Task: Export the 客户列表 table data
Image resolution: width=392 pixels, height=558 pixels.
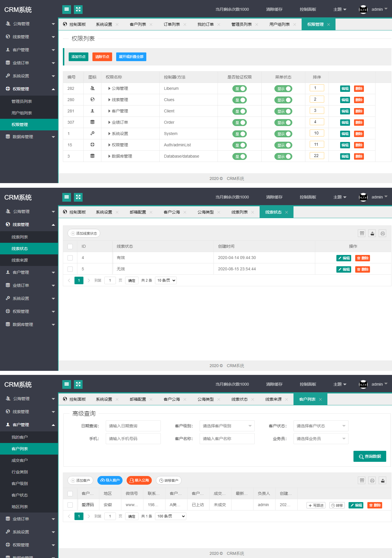Action: coord(382,481)
